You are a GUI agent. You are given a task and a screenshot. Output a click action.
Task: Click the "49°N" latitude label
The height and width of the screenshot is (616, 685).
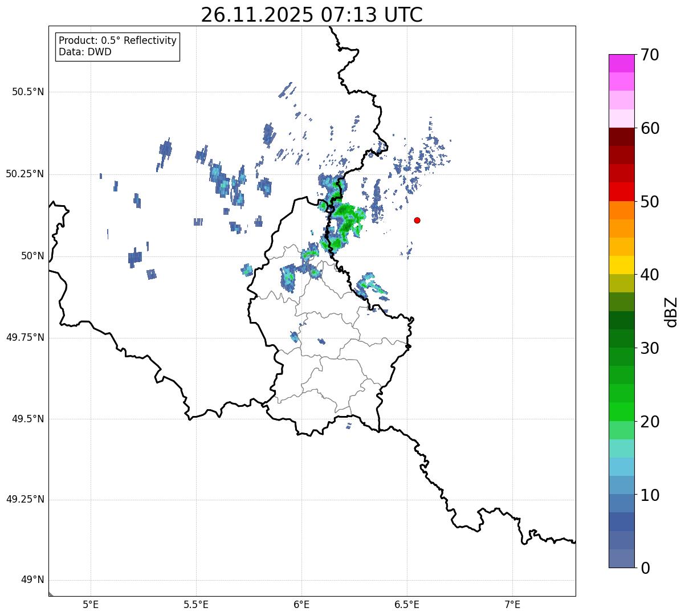click(32, 580)
